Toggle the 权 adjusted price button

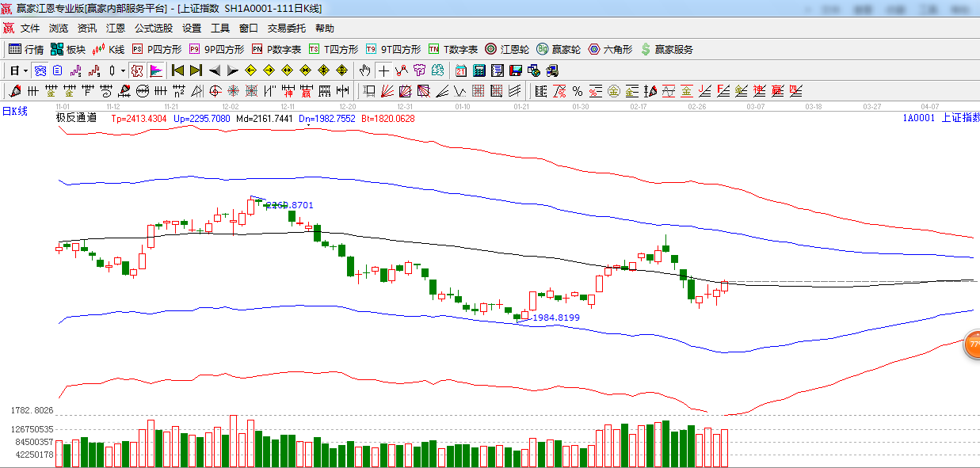[x=137, y=70]
